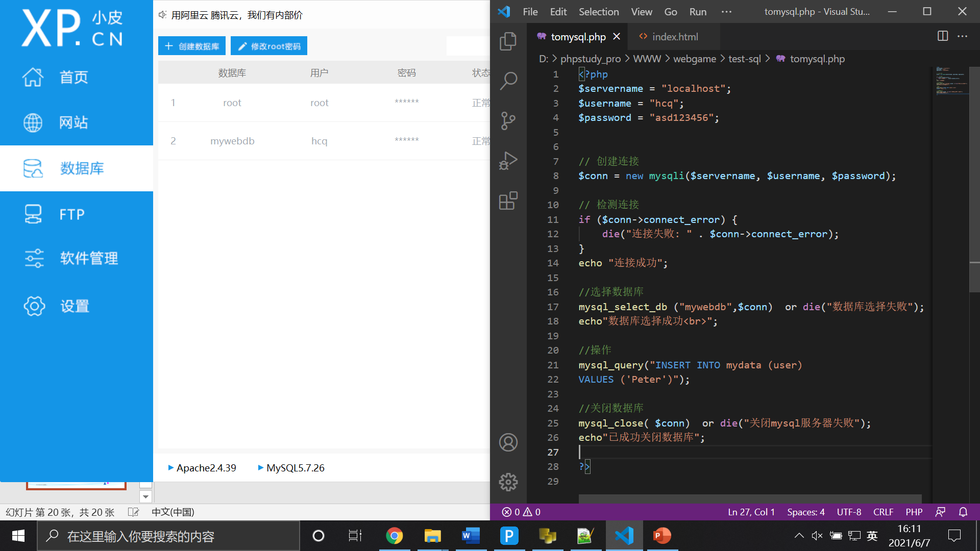The width and height of the screenshot is (980, 551).
Task: Click the 修改root密码 button
Action: tap(269, 46)
